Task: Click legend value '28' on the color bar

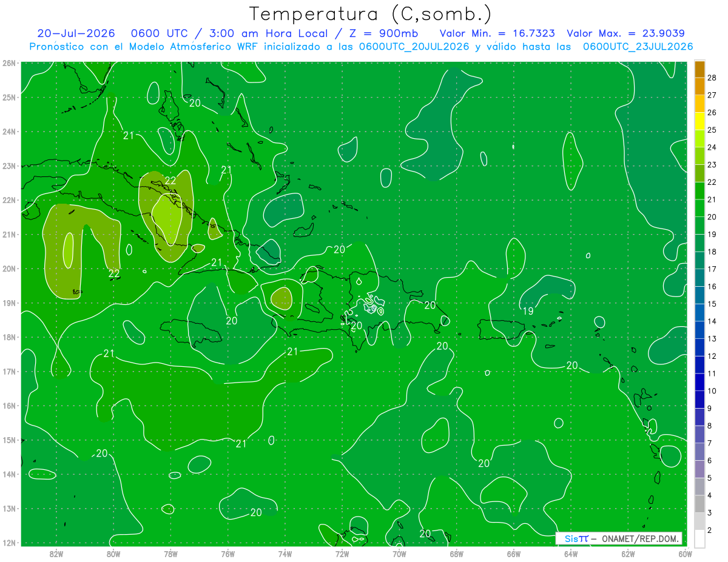Action: [x=712, y=78]
